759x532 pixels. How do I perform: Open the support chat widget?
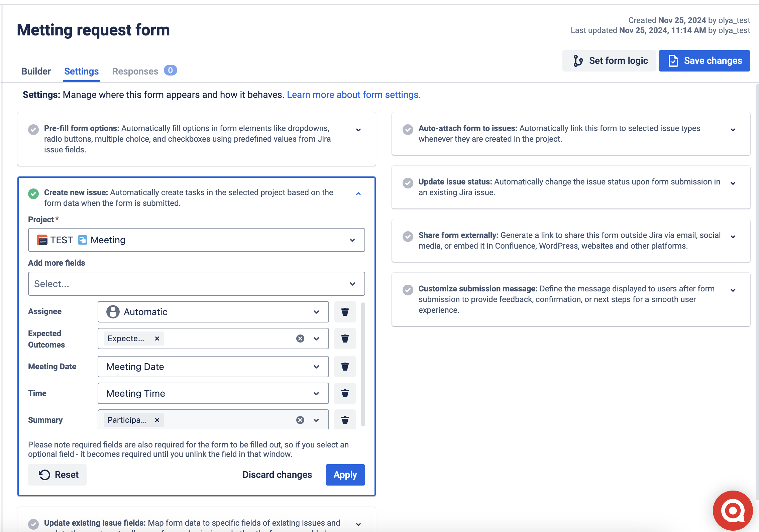tap(732, 510)
